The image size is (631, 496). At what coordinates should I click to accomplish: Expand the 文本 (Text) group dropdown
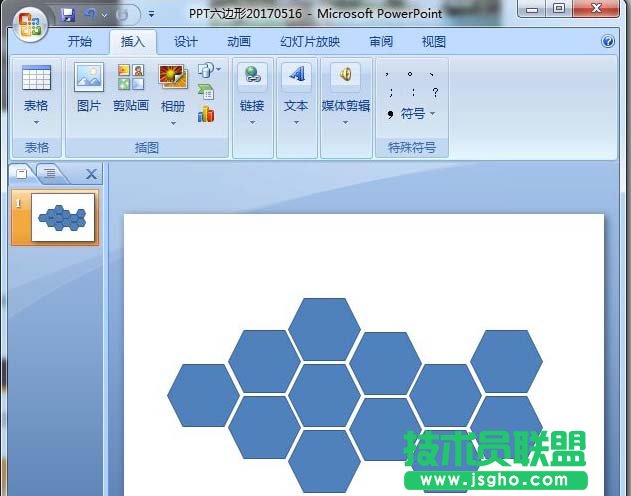click(296, 122)
